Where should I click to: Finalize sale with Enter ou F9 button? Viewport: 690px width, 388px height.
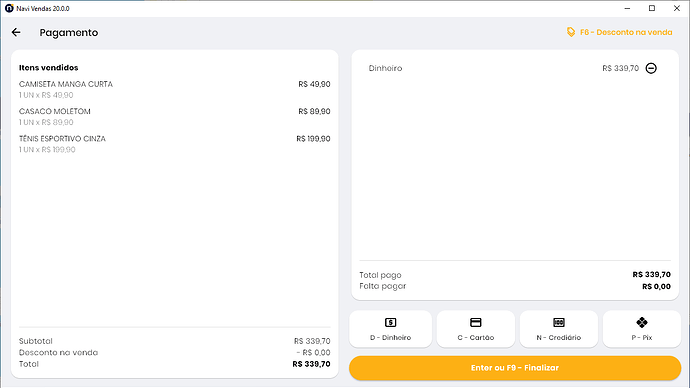tap(515, 368)
